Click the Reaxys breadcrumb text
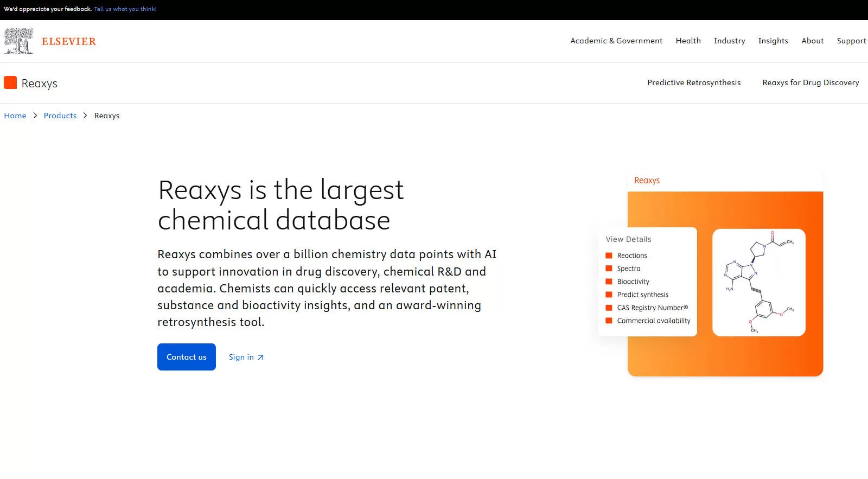The width and height of the screenshot is (868, 479). (x=107, y=116)
